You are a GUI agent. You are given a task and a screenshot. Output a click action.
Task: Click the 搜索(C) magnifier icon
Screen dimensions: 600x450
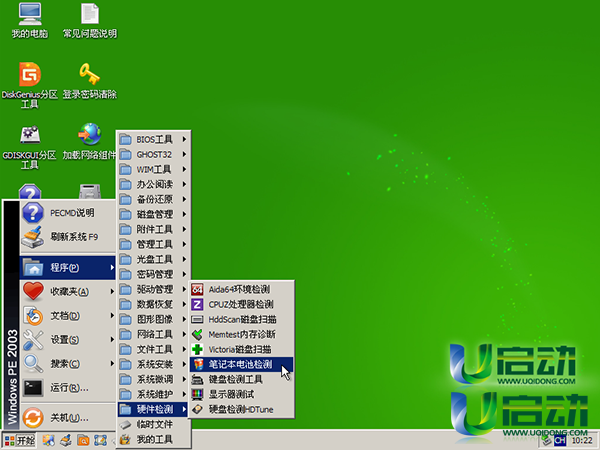33,364
